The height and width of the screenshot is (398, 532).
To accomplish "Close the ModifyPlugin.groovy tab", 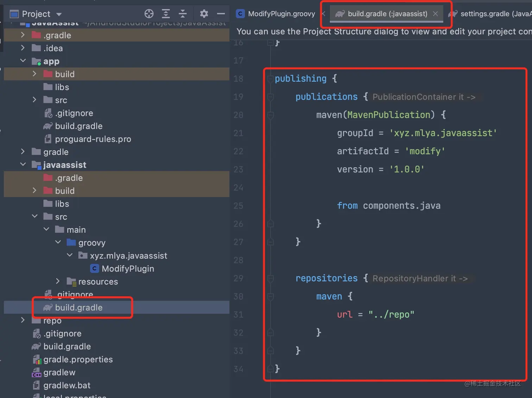I will (323, 14).
